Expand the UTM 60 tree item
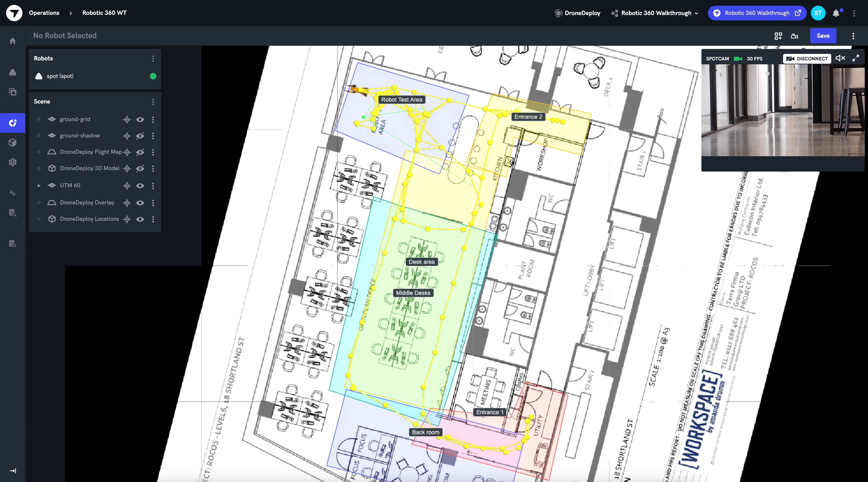868x482 pixels. coord(39,186)
